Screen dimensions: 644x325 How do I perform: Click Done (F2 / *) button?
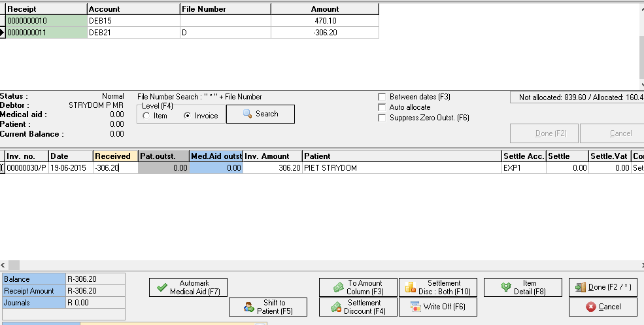[x=603, y=288]
